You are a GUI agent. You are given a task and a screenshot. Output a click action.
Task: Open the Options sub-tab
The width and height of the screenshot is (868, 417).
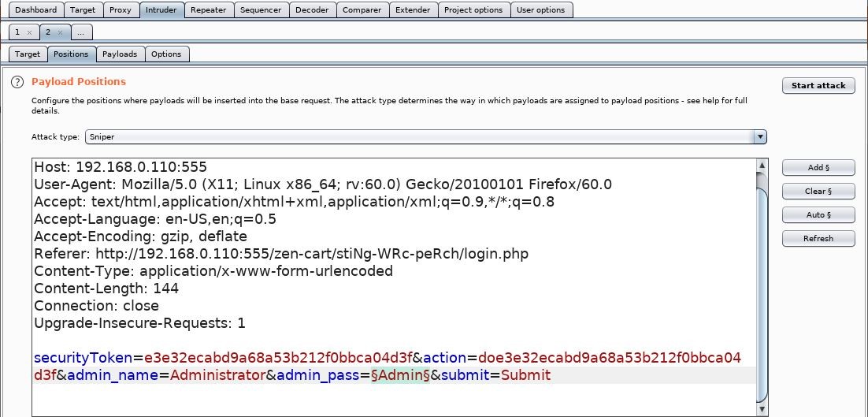tap(166, 54)
